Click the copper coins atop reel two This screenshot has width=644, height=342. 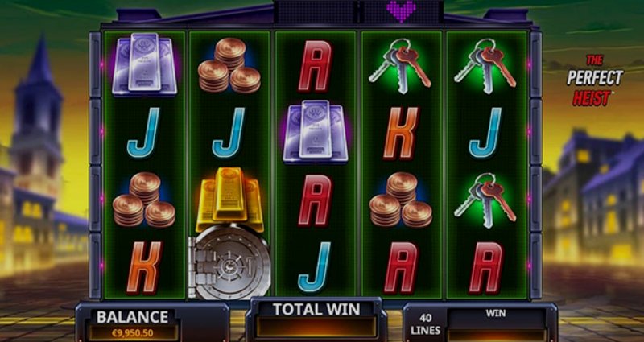(229, 66)
